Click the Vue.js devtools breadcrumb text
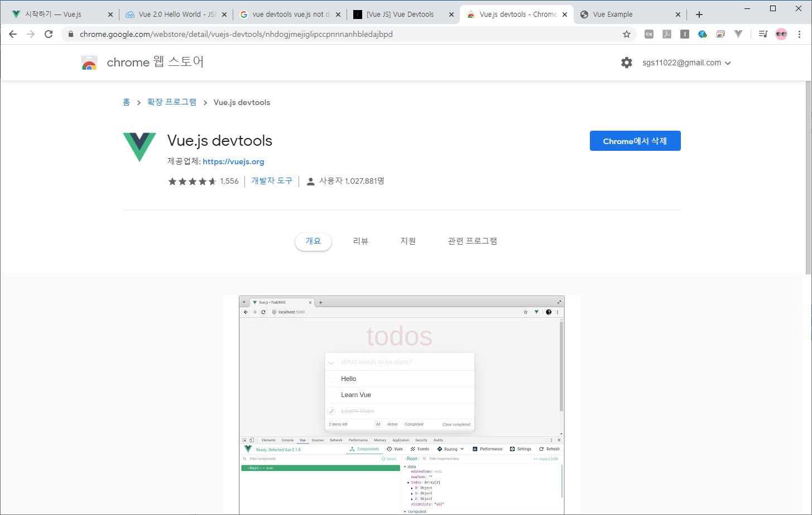Screen dimensions: 812x515 242,102
